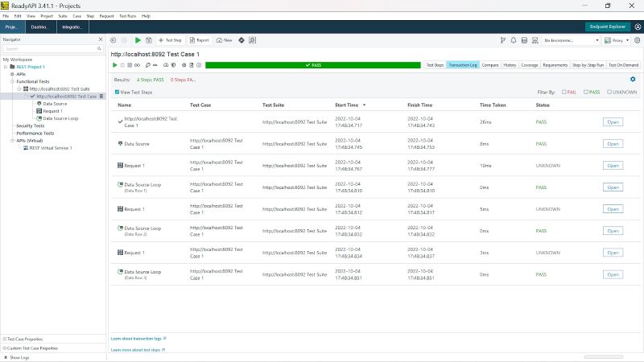Click the network diagram icon beside environment
Viewport: 644px width, 362px height.
pyautogui.click(x=535, y=40)
